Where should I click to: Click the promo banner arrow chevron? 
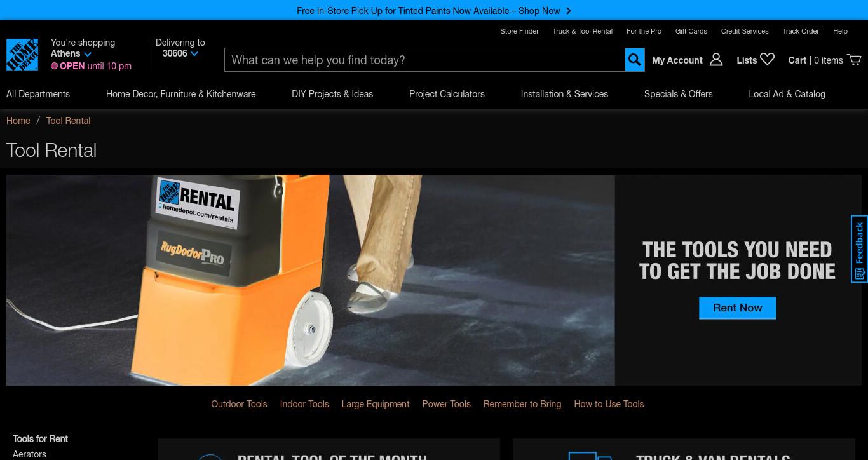tap(569, 11)
